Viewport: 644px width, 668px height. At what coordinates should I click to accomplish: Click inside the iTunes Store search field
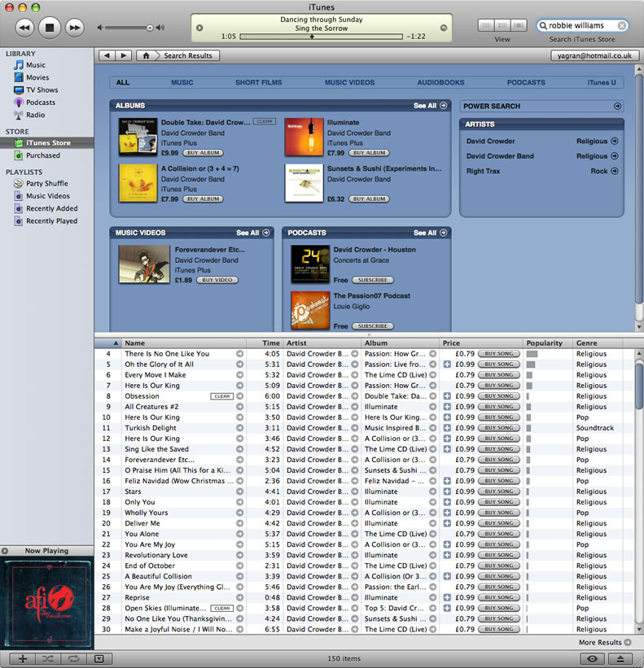581,25
